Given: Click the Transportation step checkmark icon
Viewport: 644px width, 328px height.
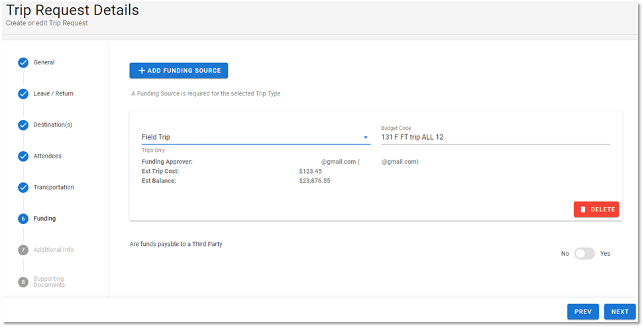Looking at the screenshot, I should click(x=23, y=188).
